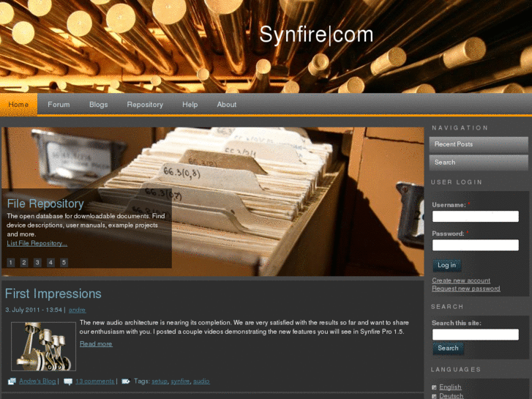The height and width of the screenshot is (399, 532).
Task: Show slide 2 of the slideshow
Action: (x=24, y=263)
